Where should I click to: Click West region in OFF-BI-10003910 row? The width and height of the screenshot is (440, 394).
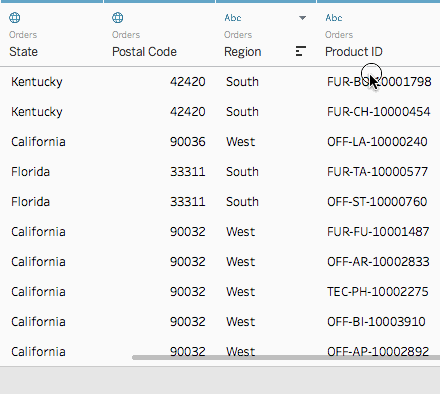tap(241, 322)
